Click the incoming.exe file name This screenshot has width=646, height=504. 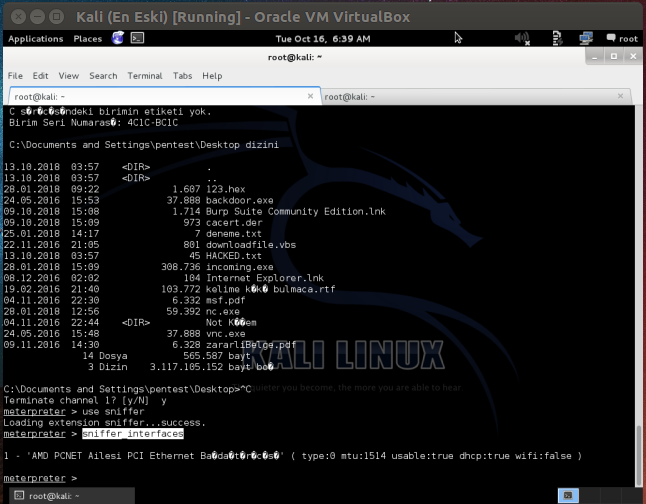point(239,267)
